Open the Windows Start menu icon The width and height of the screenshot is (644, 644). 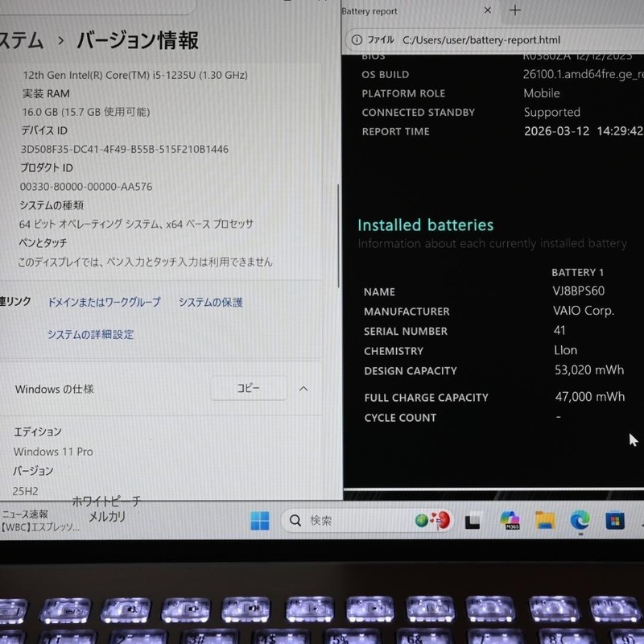click(260, 521)
